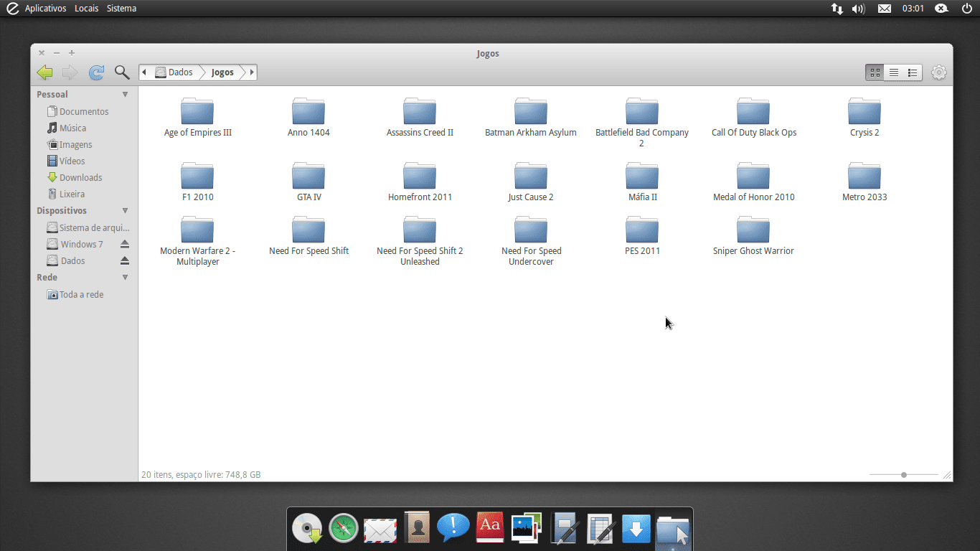Collapse the Rede sidebar section
Screen dimensions: 980x551
125,277
